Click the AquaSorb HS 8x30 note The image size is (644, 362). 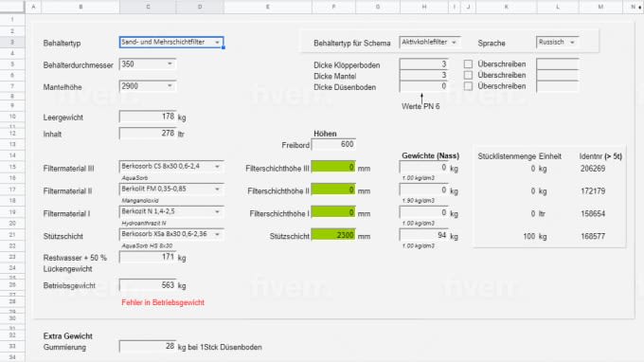(147, 245)
